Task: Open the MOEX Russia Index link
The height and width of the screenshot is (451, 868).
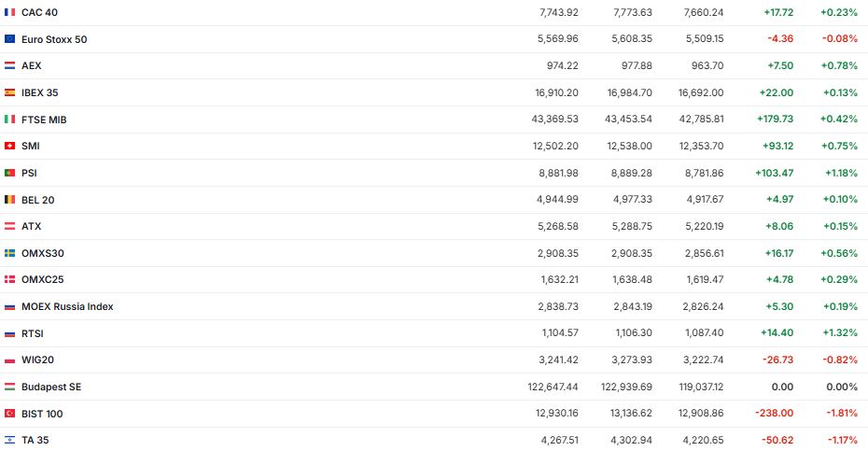Action: pos(67,306)
